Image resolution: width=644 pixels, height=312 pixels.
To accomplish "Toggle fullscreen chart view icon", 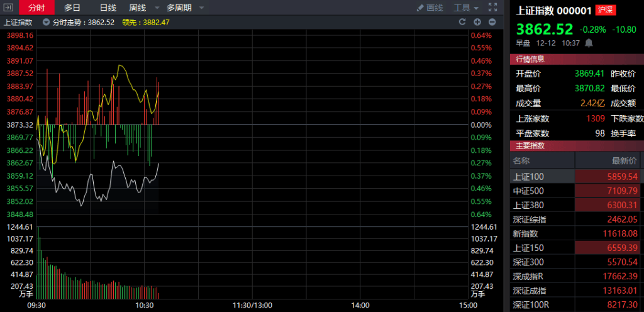I will 492,8.
